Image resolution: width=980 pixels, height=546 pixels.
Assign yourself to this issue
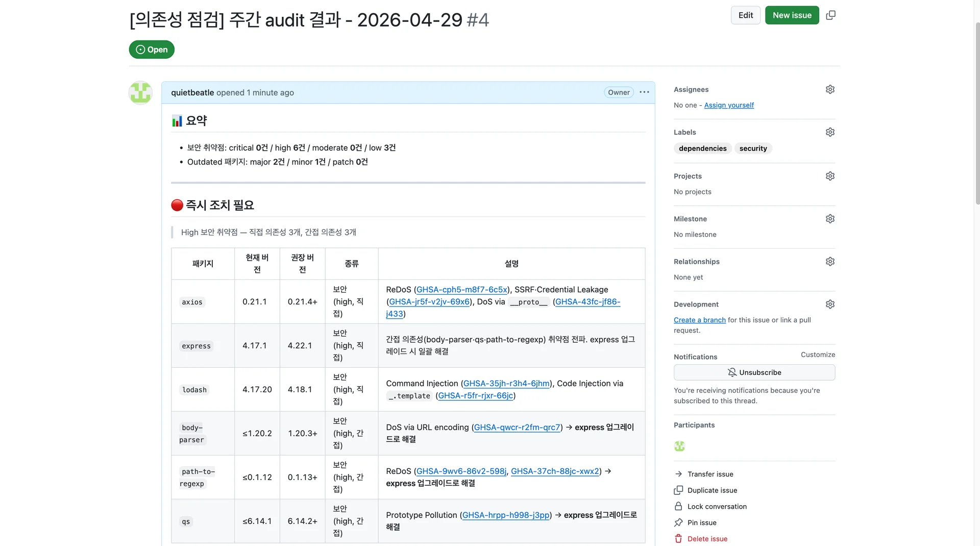coord(729,105)
